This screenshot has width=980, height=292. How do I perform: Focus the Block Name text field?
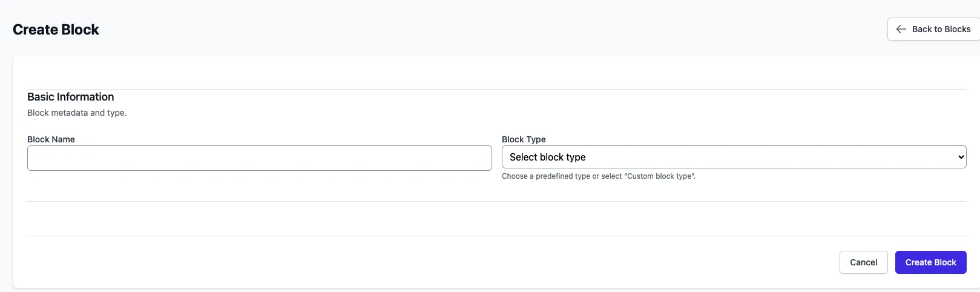259,158
